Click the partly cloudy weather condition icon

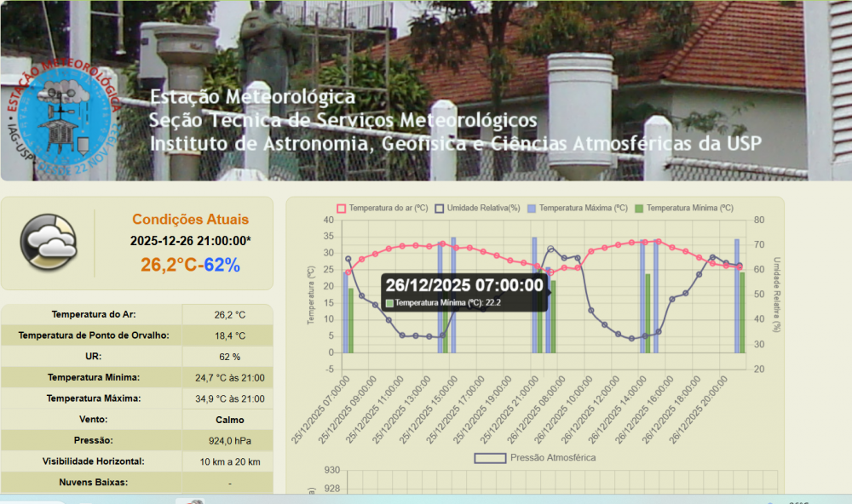pos(48,243)
